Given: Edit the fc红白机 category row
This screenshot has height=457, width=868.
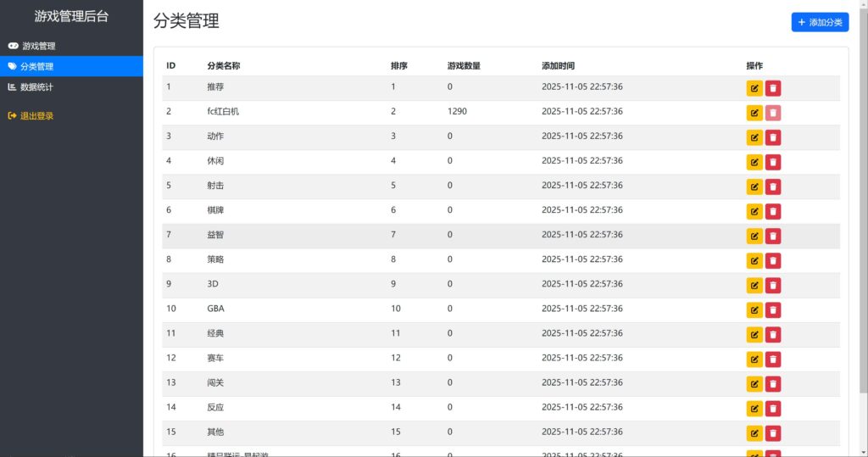Looking at the screenshot, I should pyautogui.click(x=754, y=113).
